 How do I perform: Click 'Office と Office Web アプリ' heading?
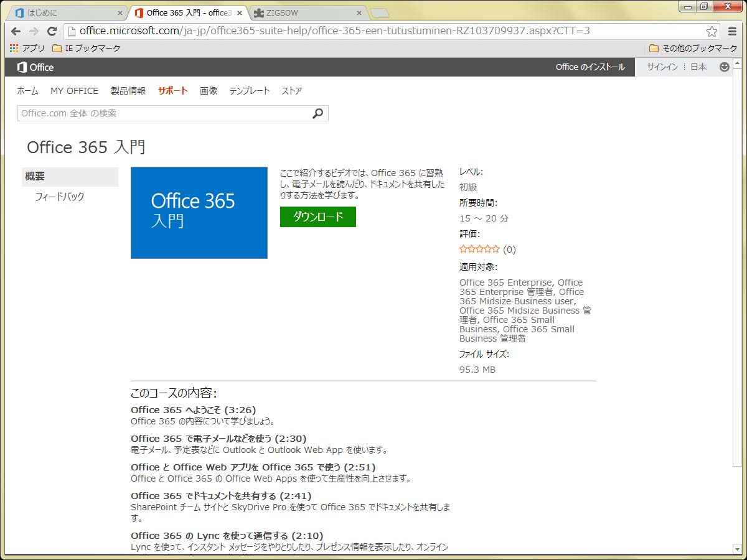click(253, 467)
